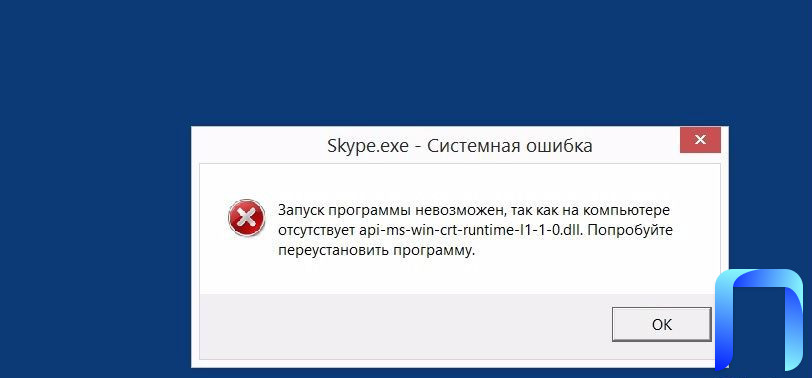This screenshot has height=378, width=812.
Task: Click the word 'отсутствует' in the message
Action: 316,231
